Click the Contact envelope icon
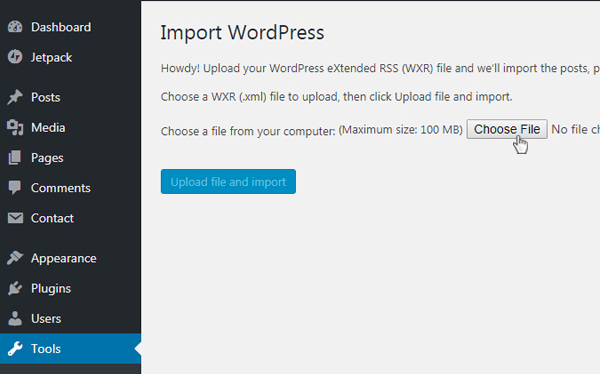 (x=15, y=218)
